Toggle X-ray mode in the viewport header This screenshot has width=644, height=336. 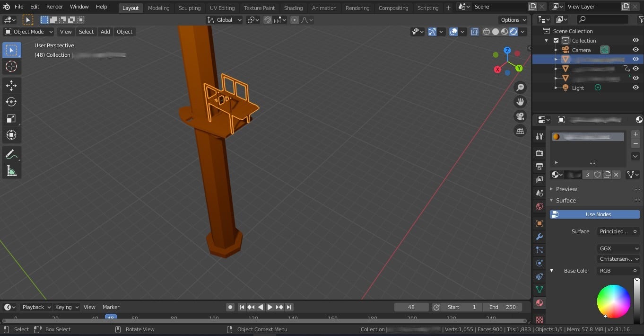point(475,31)
